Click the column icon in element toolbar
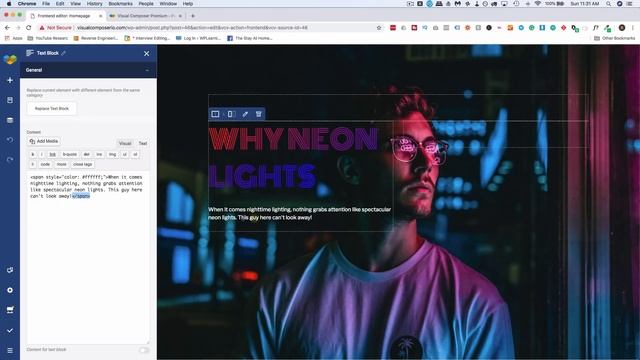 click(231, 114)
